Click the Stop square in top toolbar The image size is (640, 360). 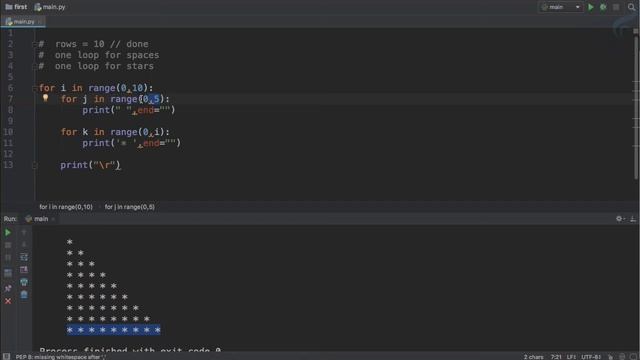pos(616,7)
